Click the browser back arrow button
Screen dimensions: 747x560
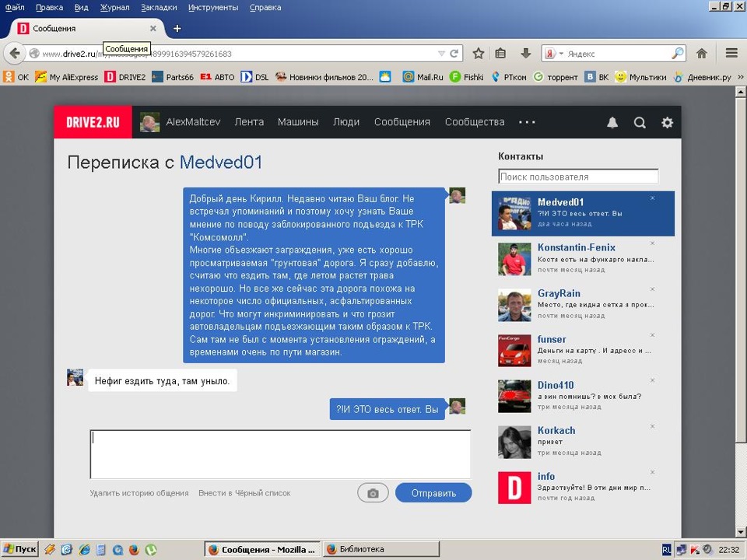point(14,54)
